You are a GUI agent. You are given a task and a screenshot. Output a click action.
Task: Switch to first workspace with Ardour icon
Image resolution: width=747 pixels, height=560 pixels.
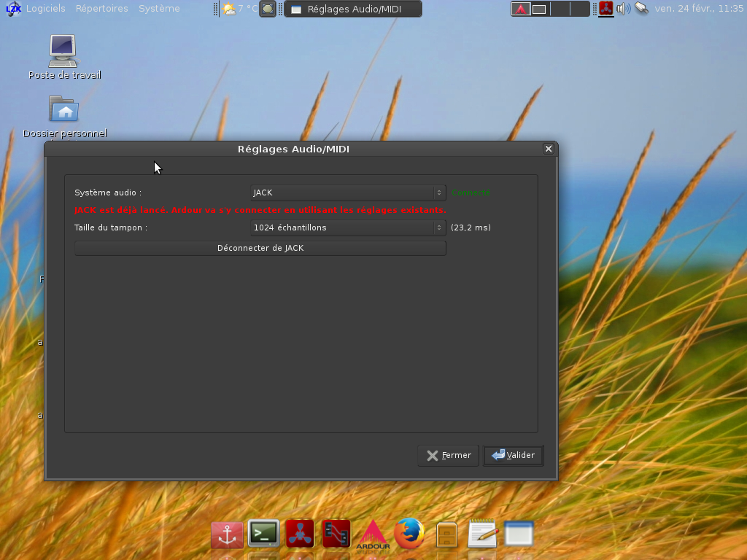pyautogui.click(x=521, y=9)
